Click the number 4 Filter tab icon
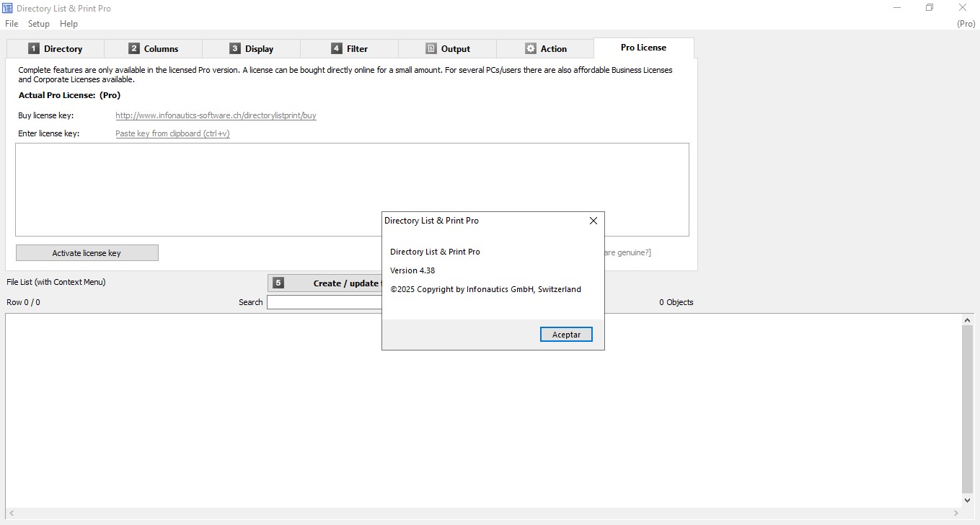This screenshot has height=525, width=980. tap(337, 49)
